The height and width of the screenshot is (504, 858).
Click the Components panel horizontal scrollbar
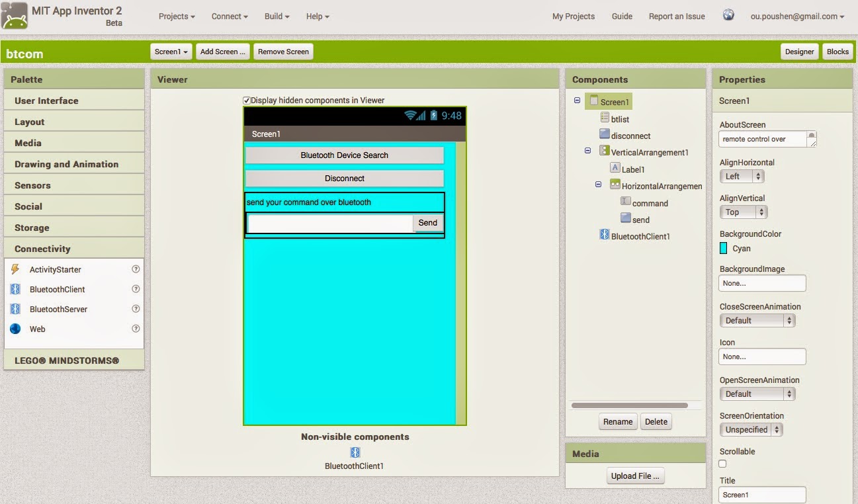[629, 405]
